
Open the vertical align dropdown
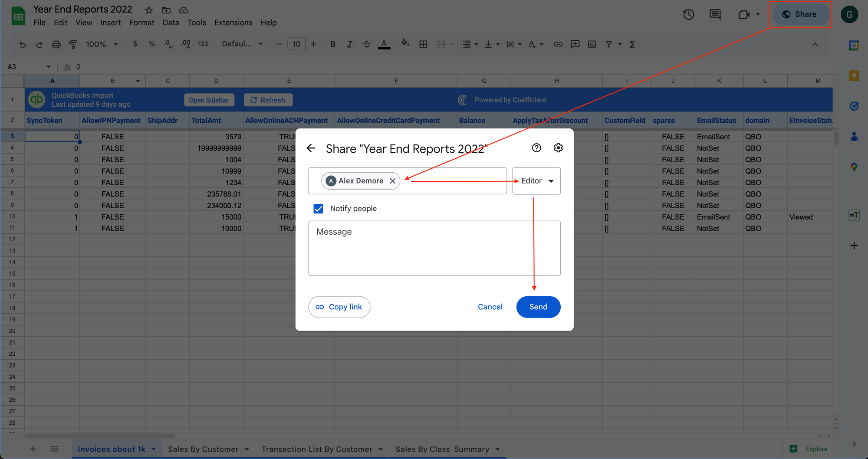click(492, 44)
